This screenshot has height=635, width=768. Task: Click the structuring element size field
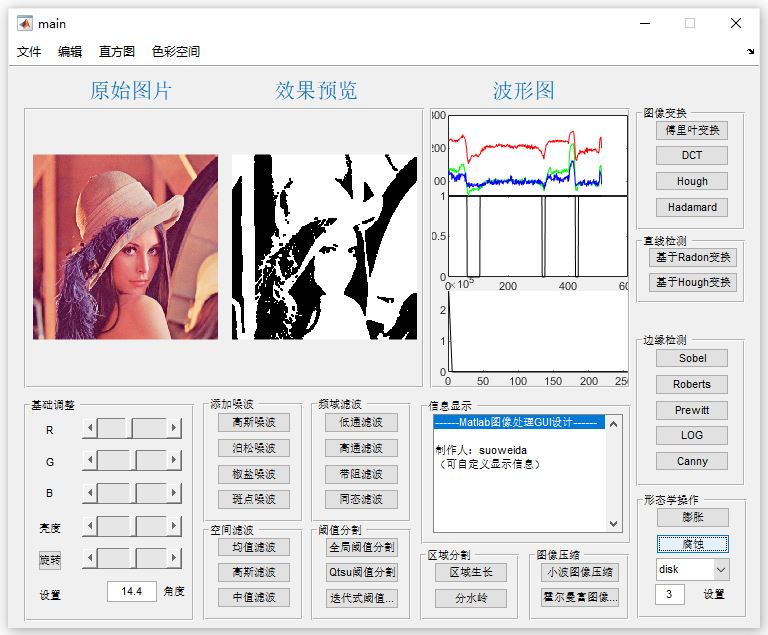(x=670, y=594)
